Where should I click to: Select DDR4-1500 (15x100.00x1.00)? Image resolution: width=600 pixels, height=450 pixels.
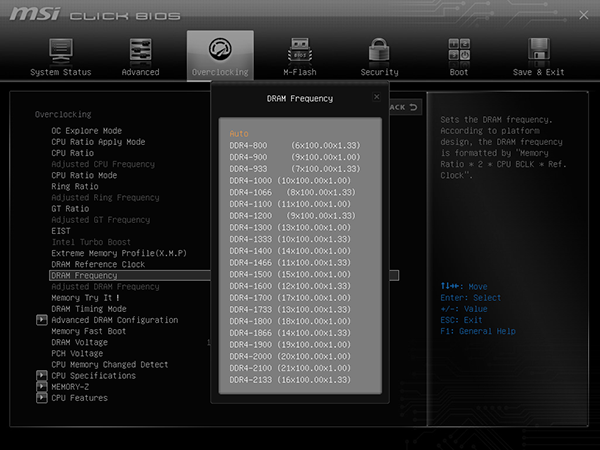tap(290, 274)
